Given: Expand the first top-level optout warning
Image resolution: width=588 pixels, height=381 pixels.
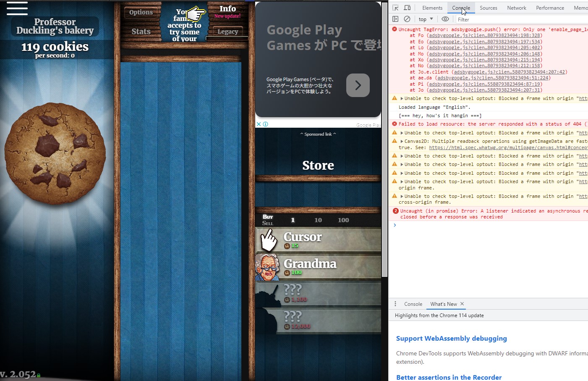Looking at the screenshot, I should (x=402, y=99).
